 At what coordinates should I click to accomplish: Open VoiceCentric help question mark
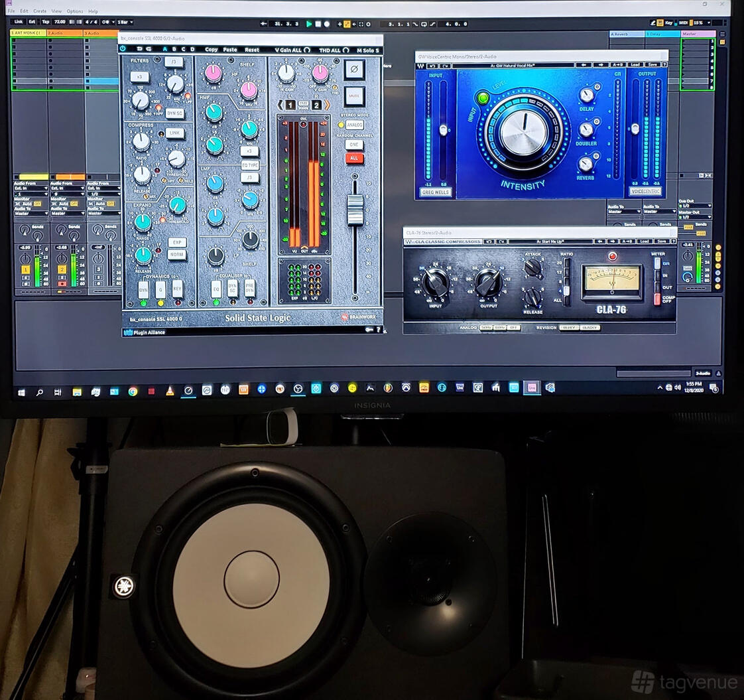pyautogui.click(x=664, y=64)
